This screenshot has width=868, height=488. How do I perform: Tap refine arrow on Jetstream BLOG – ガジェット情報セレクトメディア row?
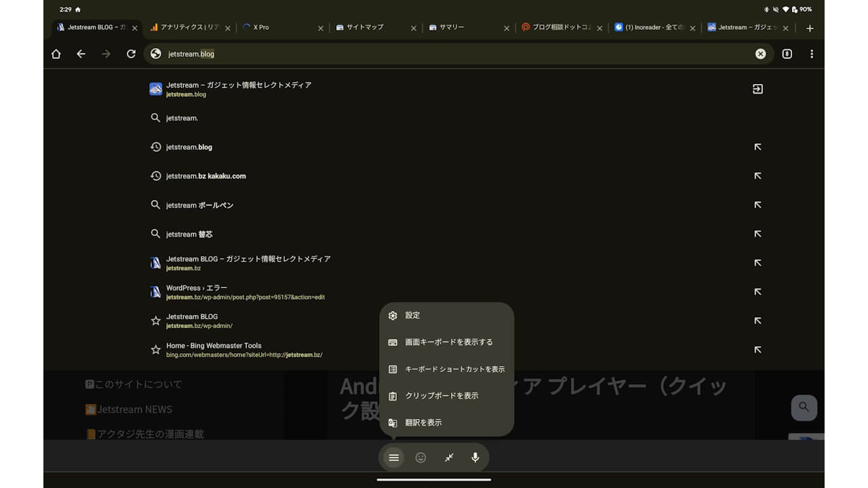[758, 263]
